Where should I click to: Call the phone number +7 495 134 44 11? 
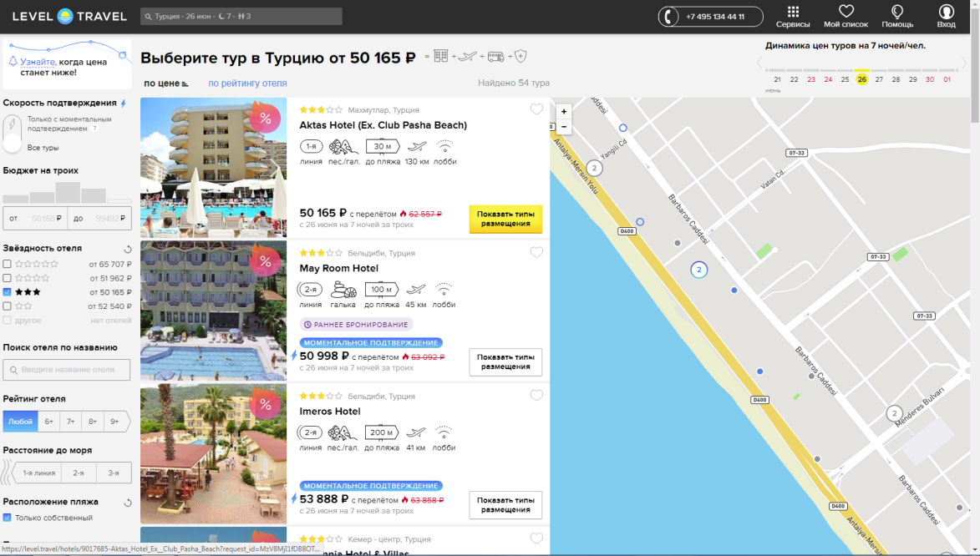click(711, 16)
